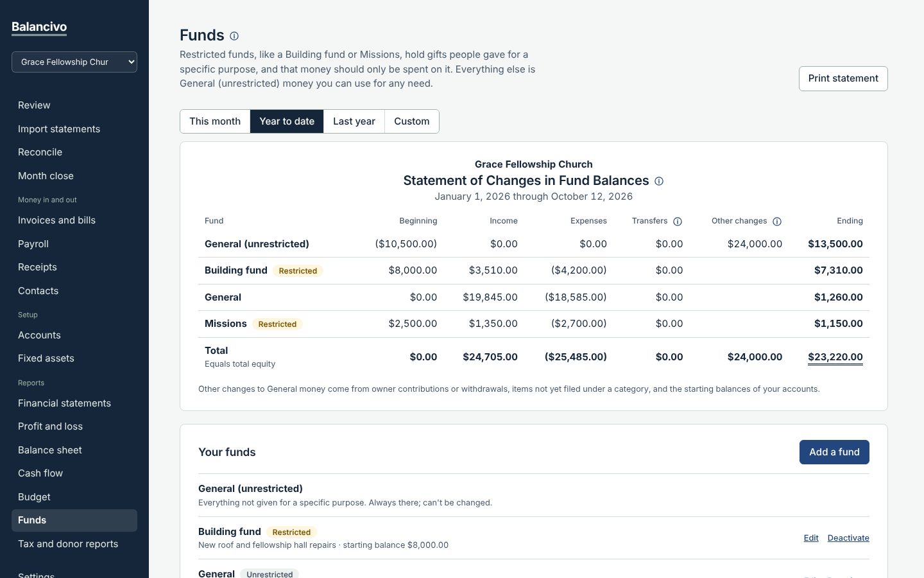Select Funds in the sidebar

pyautogui.click(x=74, y=520)
